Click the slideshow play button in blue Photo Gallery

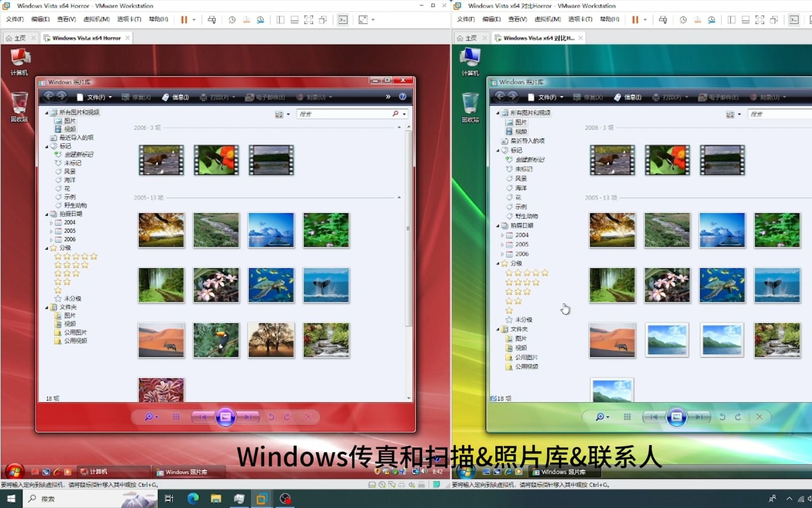(x=676, y=417)
